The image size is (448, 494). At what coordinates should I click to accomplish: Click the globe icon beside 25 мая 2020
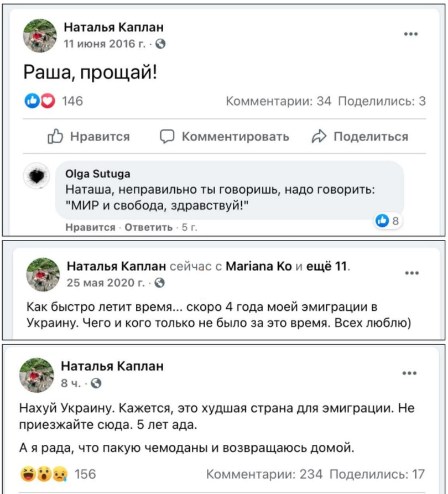160,283
